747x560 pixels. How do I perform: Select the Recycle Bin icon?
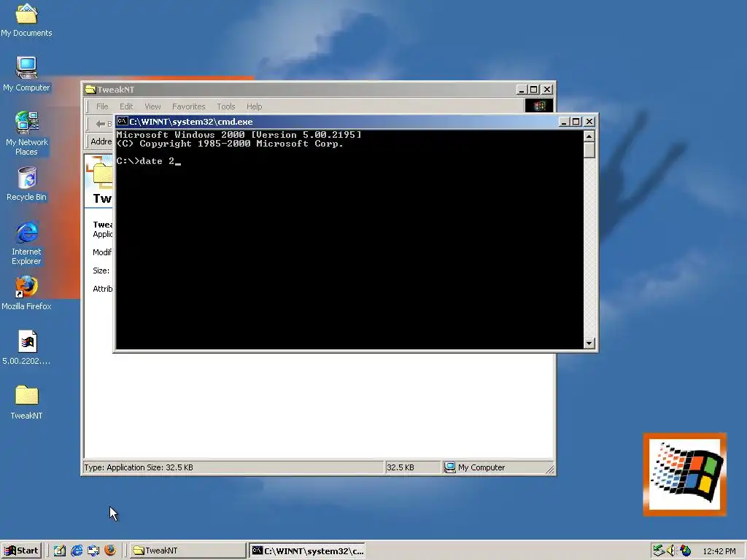[27, 184]
